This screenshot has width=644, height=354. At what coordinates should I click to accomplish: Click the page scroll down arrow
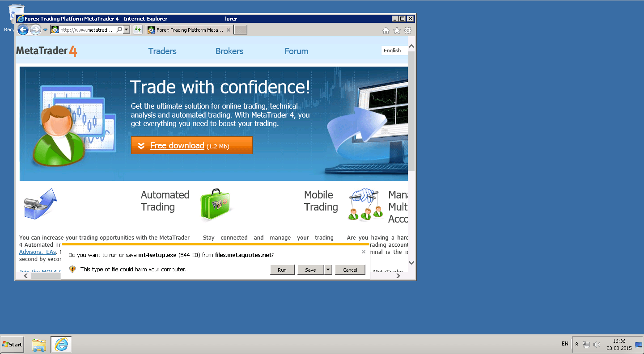coord(411,263)
